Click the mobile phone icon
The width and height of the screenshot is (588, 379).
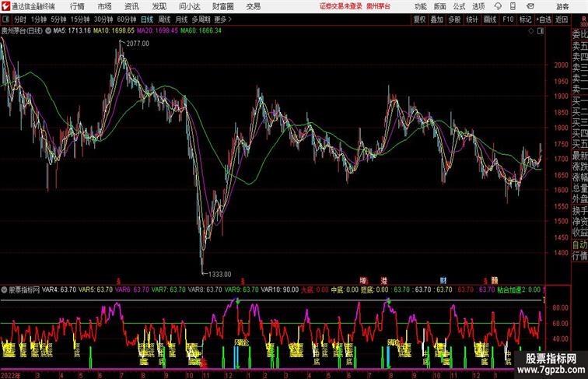pos(513,6)
